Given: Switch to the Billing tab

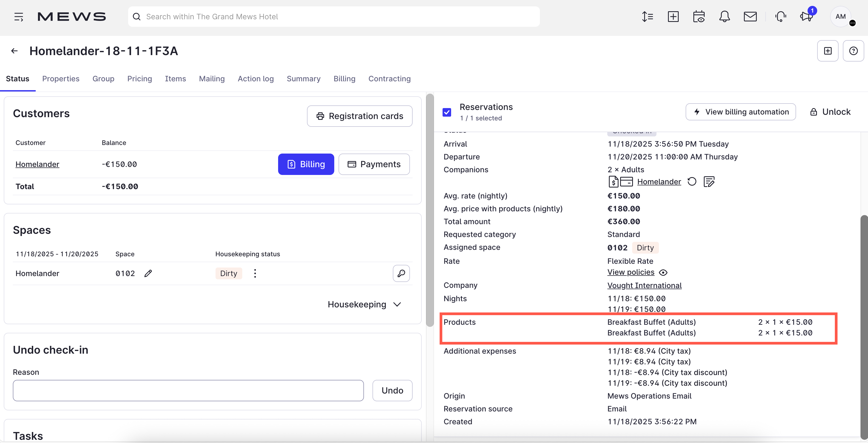Looking at the screenshot, I should [x=344, y=79].
